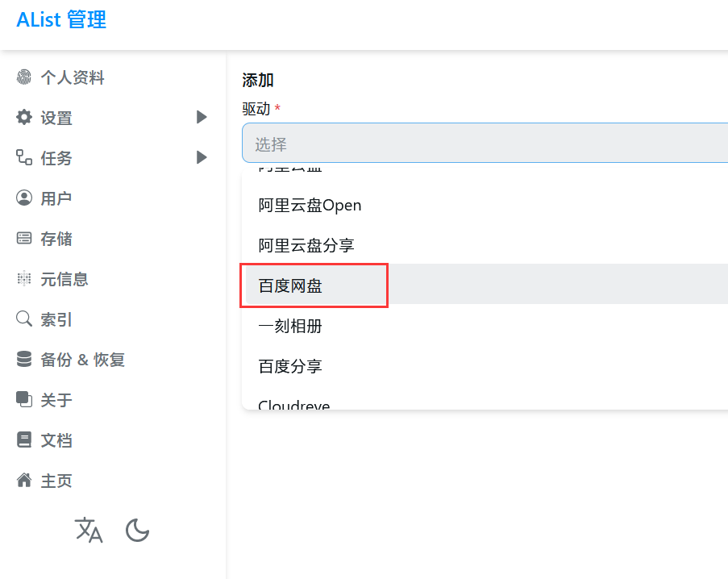
Task: Click the fingerprint icon beside 个人资料
Action: [24, 77]
